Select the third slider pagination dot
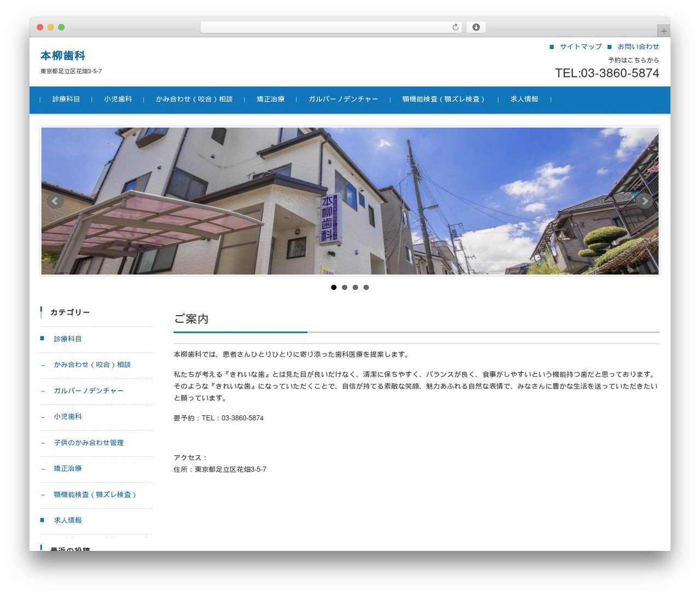The height and width of the screenshot is (593, 700). 355,287
